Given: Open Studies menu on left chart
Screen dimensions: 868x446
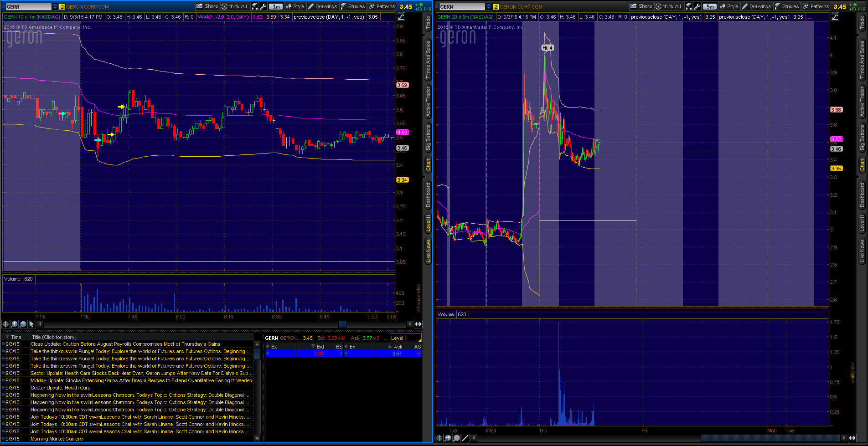Looking at the screenshot, I should point(353,6).
